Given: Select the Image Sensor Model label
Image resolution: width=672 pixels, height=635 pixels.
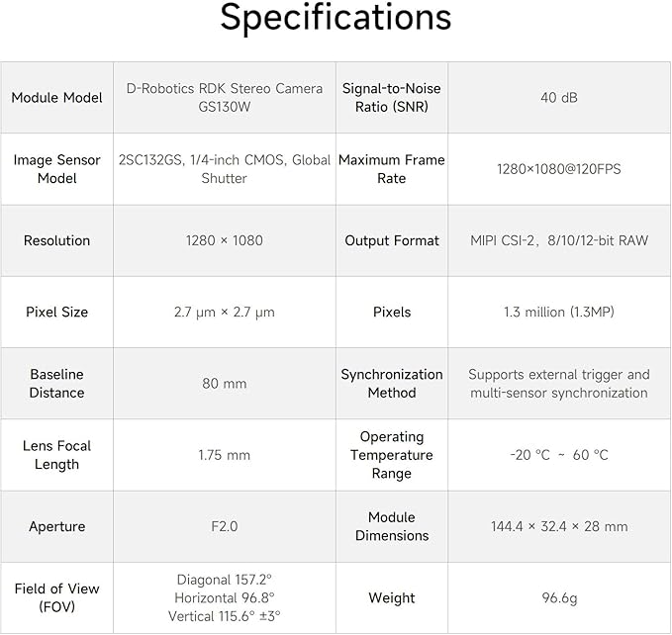Looking at the screenshot, I should [x=57, y=169].
